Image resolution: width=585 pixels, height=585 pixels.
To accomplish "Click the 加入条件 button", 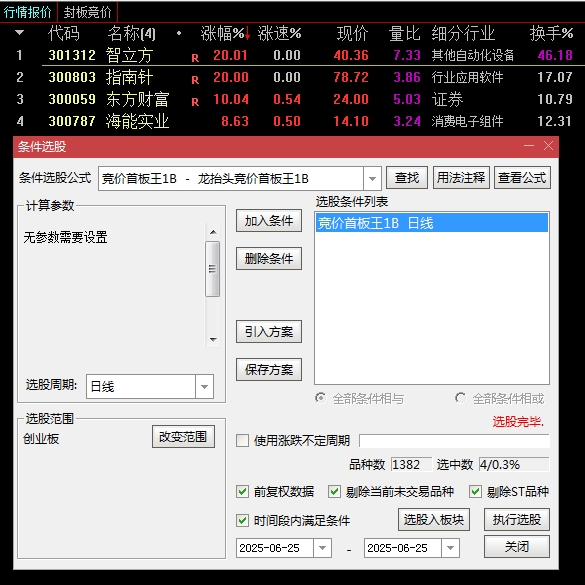I will [269, 221].
